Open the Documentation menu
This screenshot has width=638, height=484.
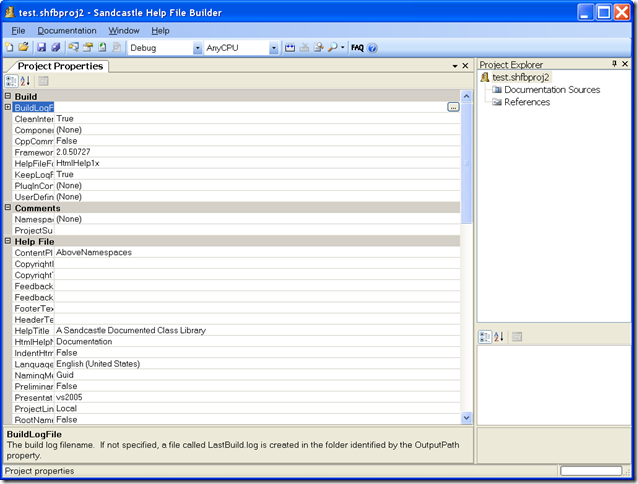click(66, 31)
